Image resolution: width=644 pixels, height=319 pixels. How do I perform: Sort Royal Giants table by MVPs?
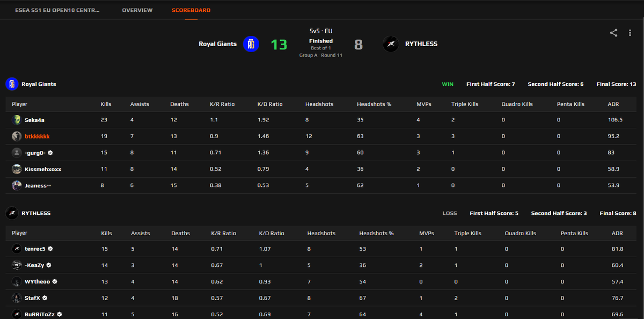423,104
